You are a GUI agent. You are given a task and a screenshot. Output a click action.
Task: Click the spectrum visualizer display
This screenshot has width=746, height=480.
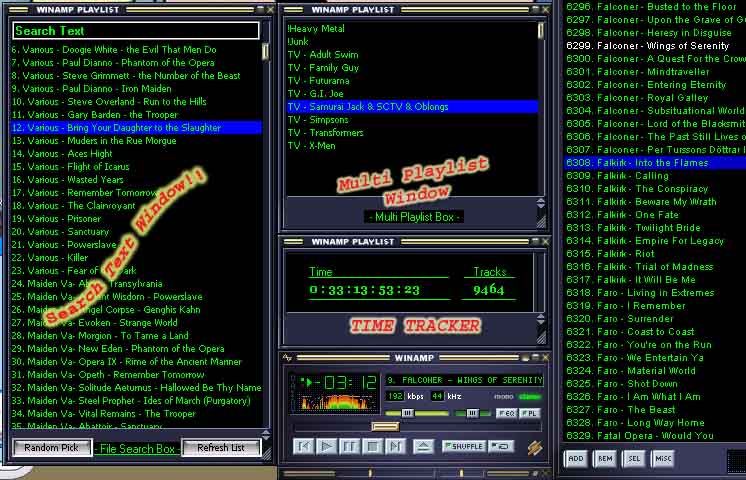337,402
